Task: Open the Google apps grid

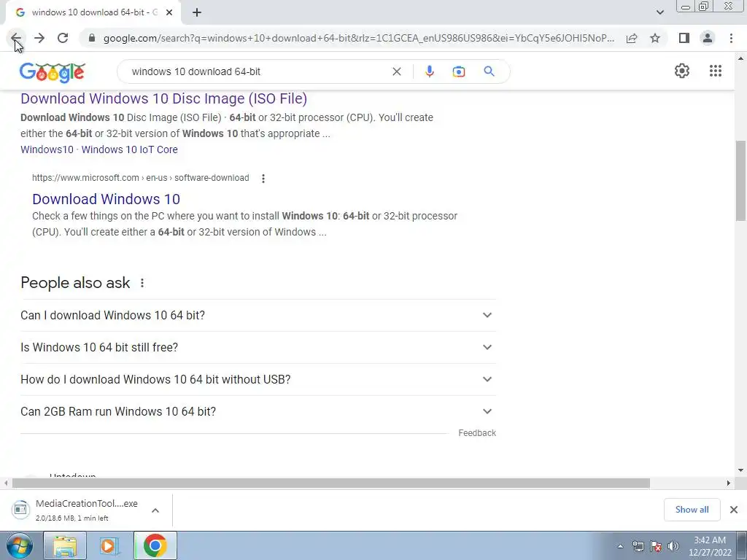Action: pyautogui.click(x=716, y=71)
